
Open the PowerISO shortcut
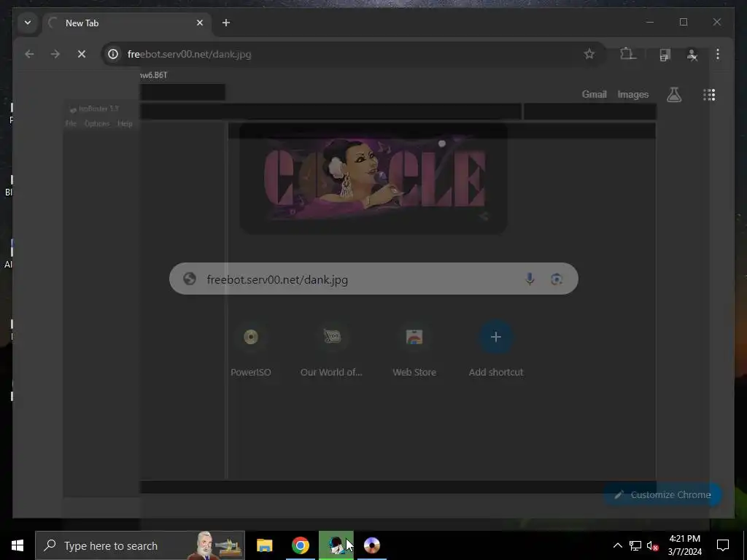(251, 349)
